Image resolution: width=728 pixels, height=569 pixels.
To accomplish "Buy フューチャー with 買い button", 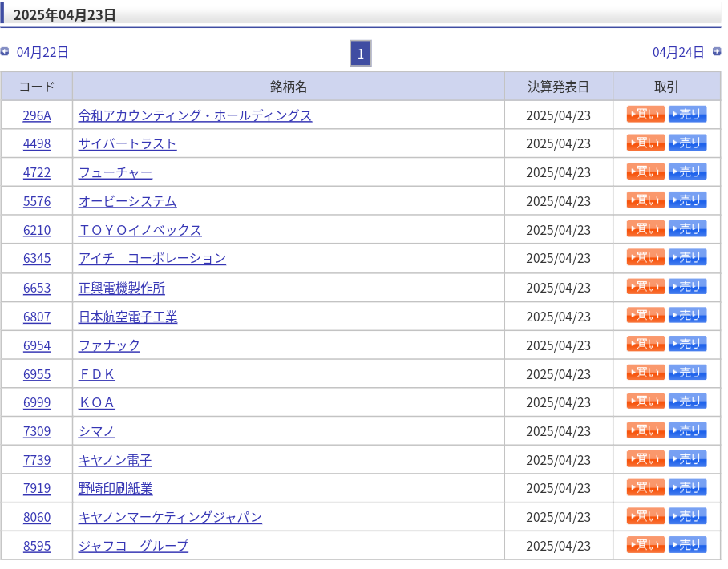I will 645,172.
